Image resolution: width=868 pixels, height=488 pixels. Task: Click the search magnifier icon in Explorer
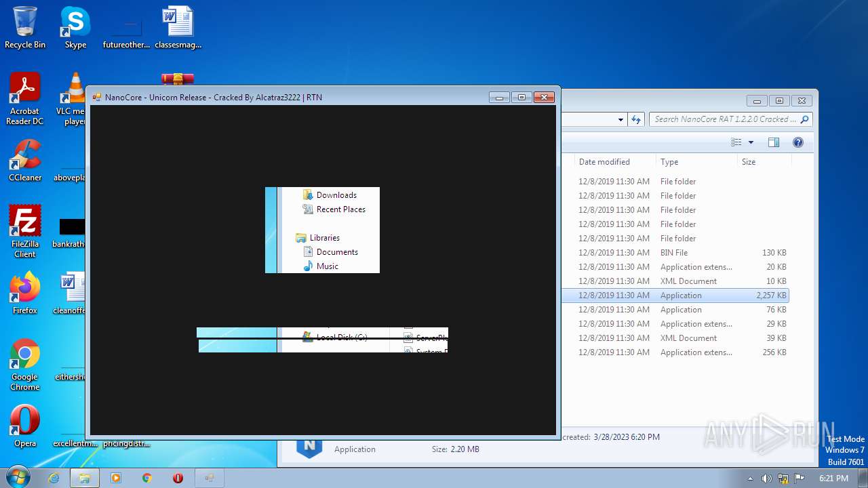coord(804,119)
